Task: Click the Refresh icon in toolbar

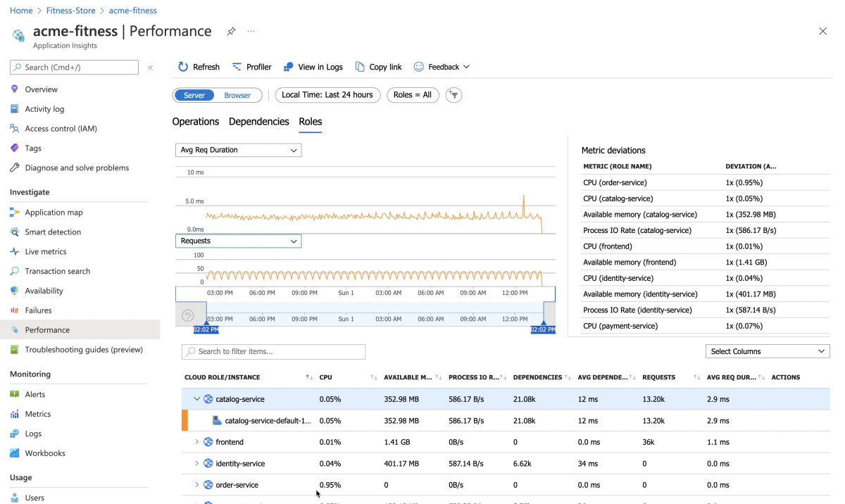Action: (x=183, y=67)
